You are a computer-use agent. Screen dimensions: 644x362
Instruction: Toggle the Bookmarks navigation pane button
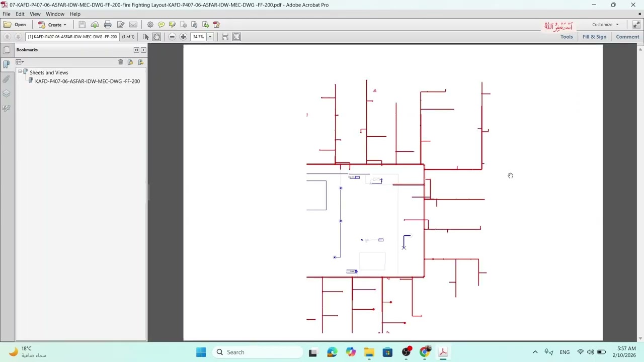click(x=7, y=64)
